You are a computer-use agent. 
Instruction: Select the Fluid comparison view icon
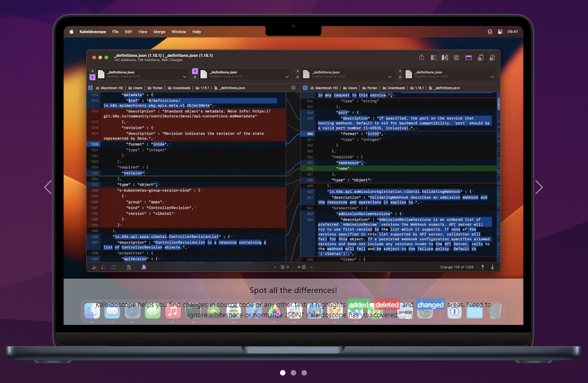coord(444,58)
